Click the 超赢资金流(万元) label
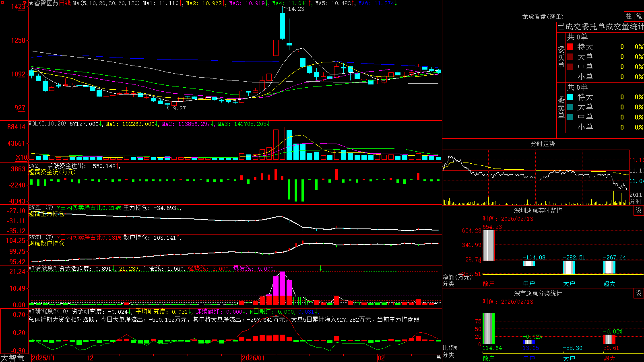Image resolution: width=644 pixels, height=362 pixels. 52,172
